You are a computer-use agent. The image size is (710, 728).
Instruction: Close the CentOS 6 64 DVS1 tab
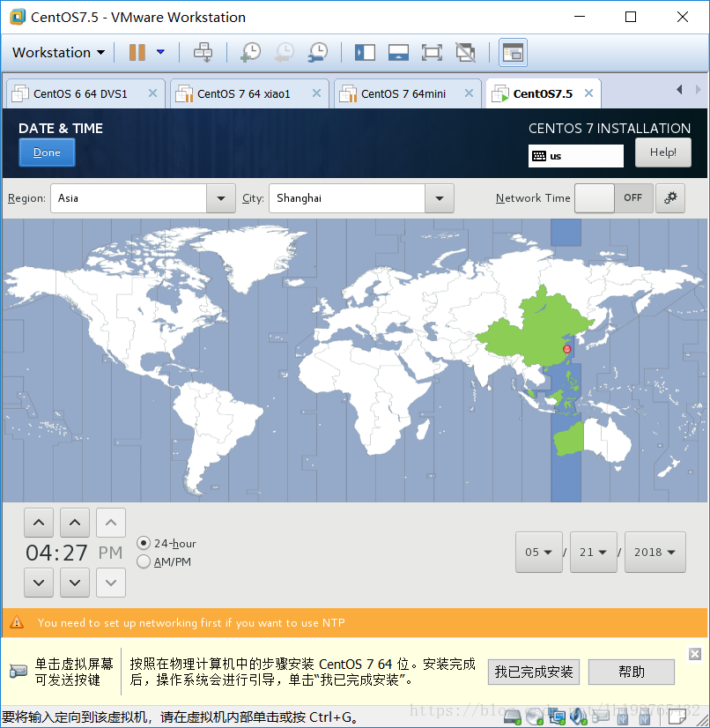click(x=152, y=93)
